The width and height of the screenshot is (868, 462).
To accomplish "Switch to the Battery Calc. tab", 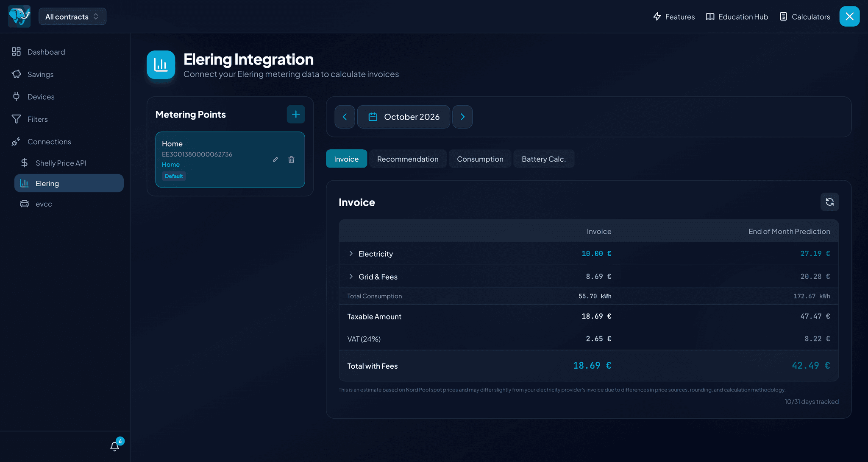I will [544, 159].
